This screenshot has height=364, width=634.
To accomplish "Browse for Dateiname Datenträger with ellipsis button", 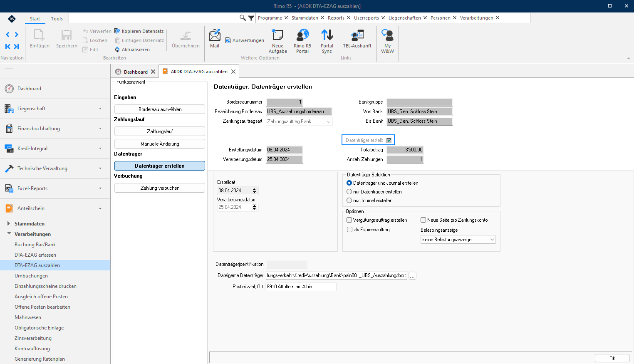I will click(412, 276).
